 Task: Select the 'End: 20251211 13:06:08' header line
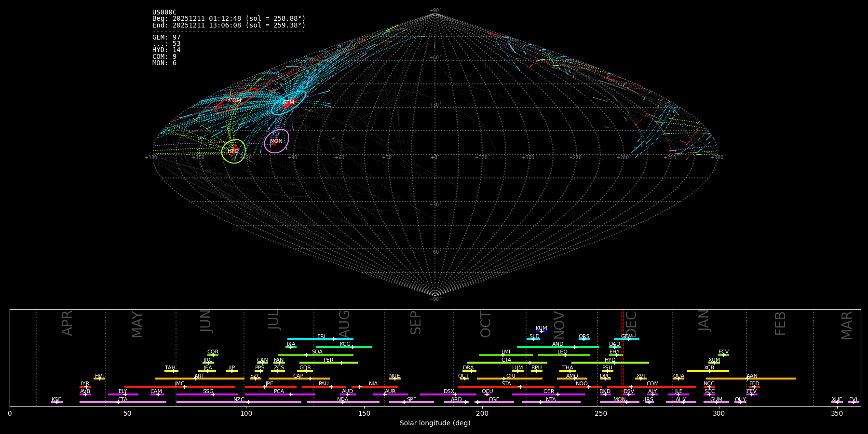(x=229, y=25)
